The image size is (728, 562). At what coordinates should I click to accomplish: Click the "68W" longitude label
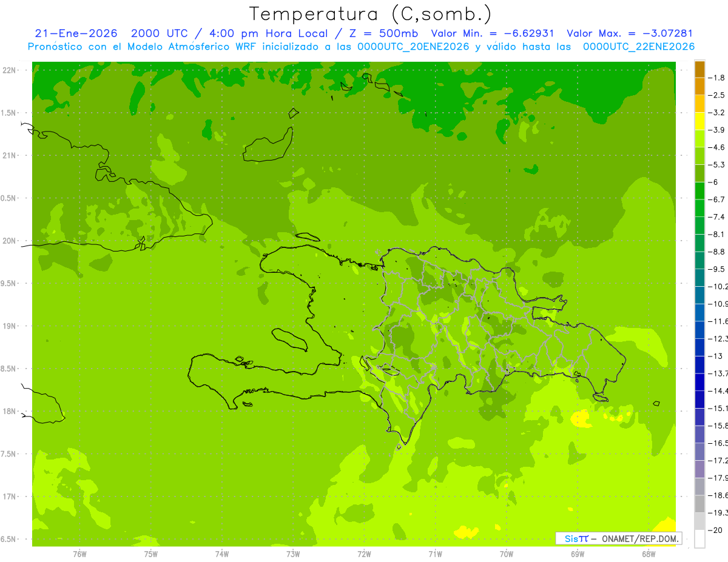[x=649, y=554]
